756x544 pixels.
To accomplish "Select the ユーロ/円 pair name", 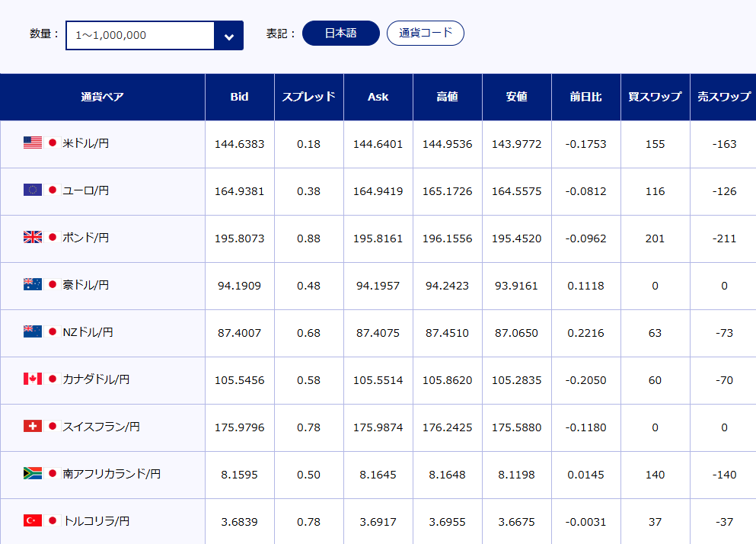I will pyautogui.click(x=86, y=190).
